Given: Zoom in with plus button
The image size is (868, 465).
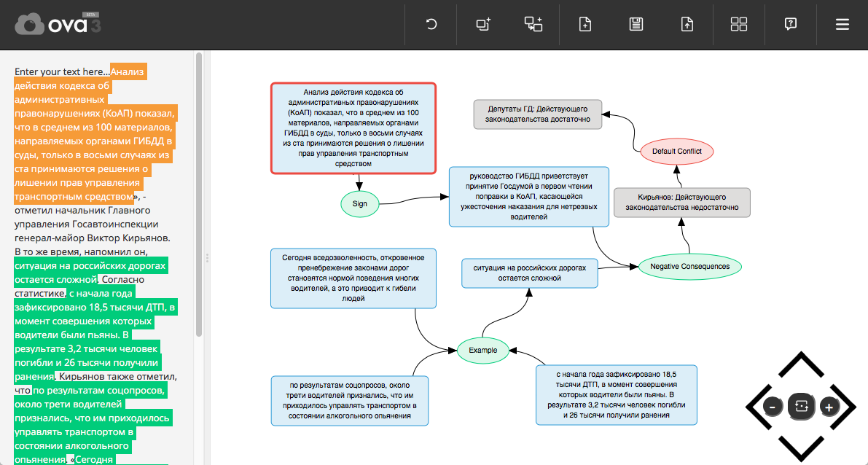Looking at the screenshot, I should coord(829,407).
